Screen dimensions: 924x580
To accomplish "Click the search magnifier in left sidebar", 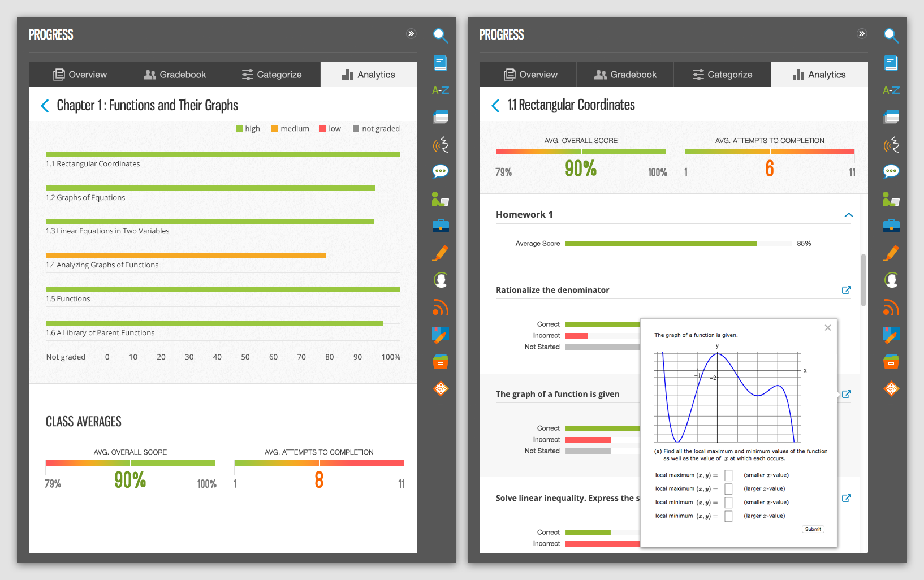I will [x=440, y=36].
